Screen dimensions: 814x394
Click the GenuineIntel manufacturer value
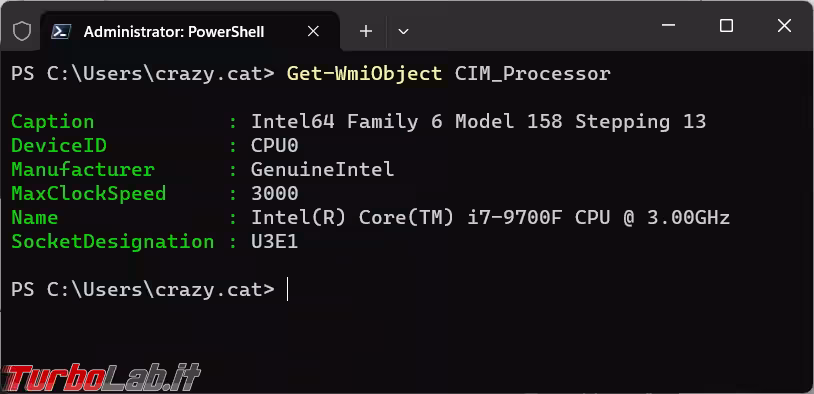pos(322,169)
